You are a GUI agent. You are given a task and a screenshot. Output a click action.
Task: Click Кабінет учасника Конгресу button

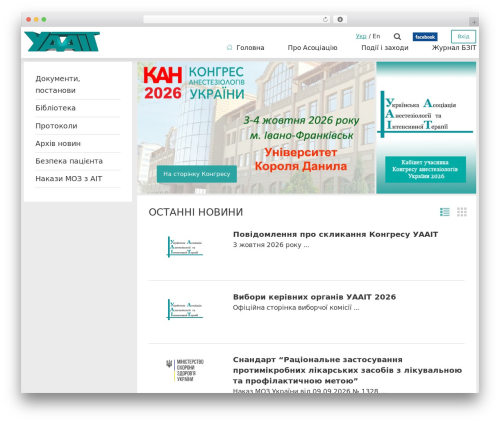pos(425,169)
